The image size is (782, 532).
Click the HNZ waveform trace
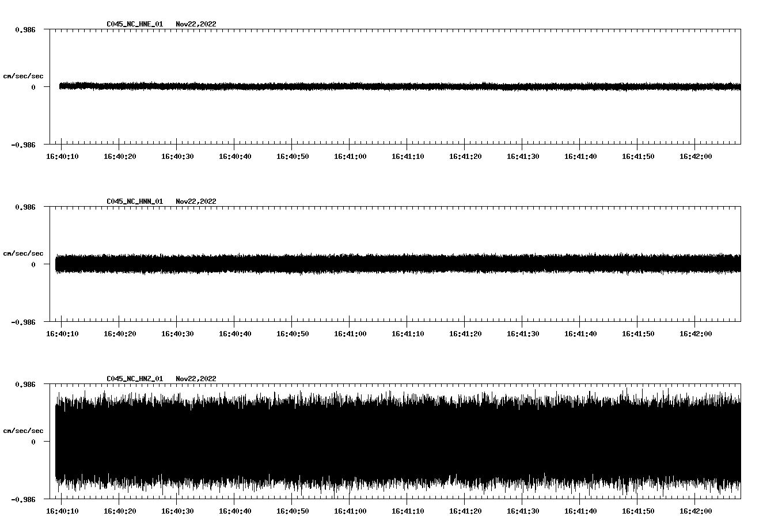click(398, 442)
